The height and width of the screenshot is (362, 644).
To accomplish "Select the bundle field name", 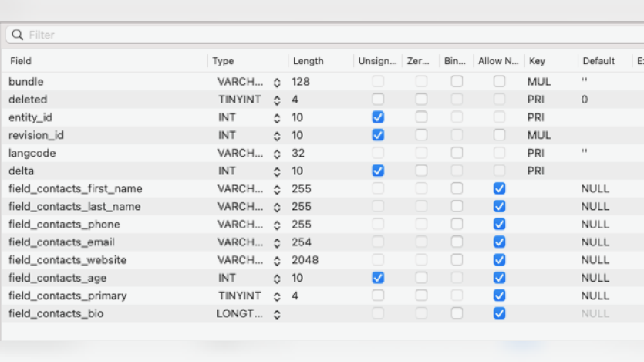I will [x=26, y=82].
